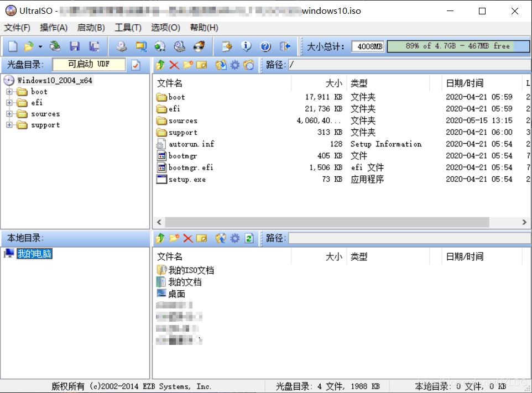Click the Make CD/DVD image drive icon
Image resolution: width=532 pixels, height=393 pixels.
click(x=122, y=46)
